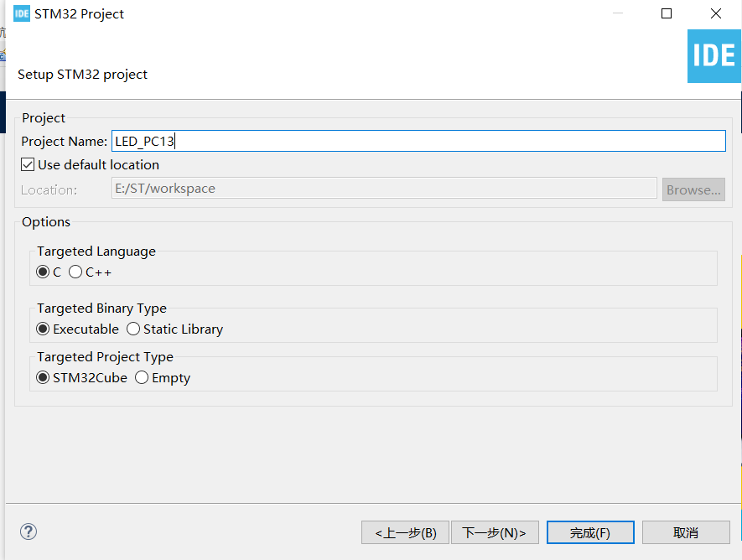Viewport: 742px width, 560px height.
Task: Click the Project Name input field
Action: 418,141
